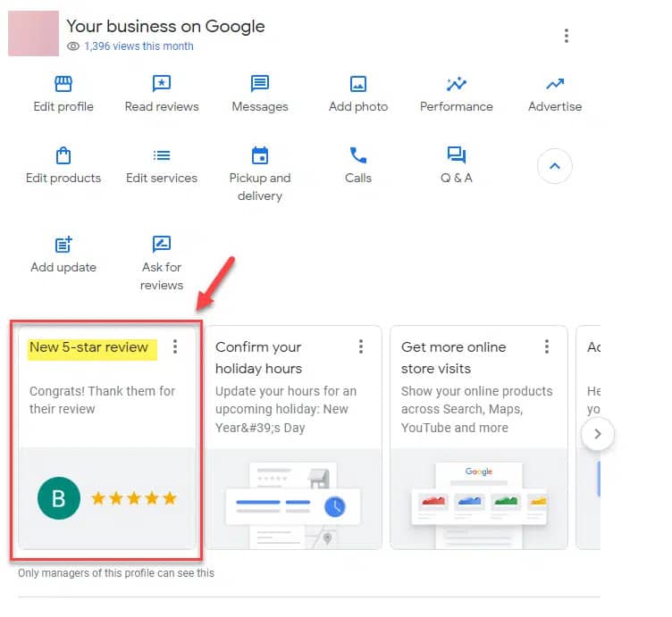Open the Performance sparkle graph icon

pos(457,84)
